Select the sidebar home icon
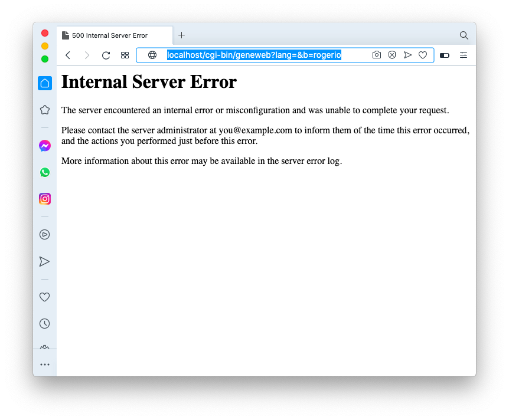The image size is (509, 420). coord(44,83)
